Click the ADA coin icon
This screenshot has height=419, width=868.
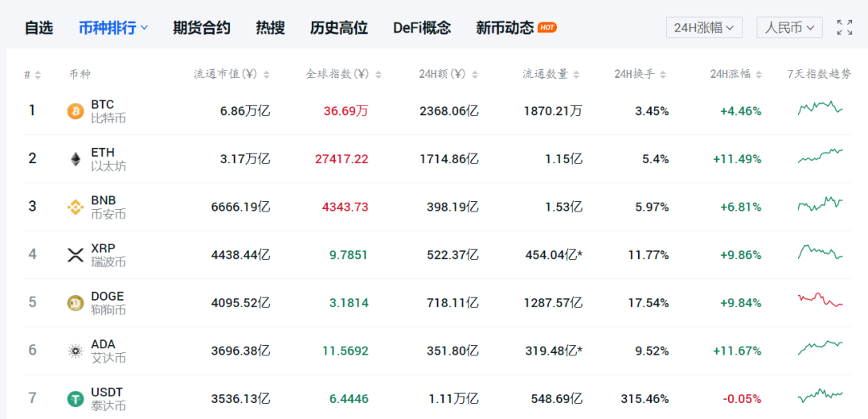[x=75, y=351]
